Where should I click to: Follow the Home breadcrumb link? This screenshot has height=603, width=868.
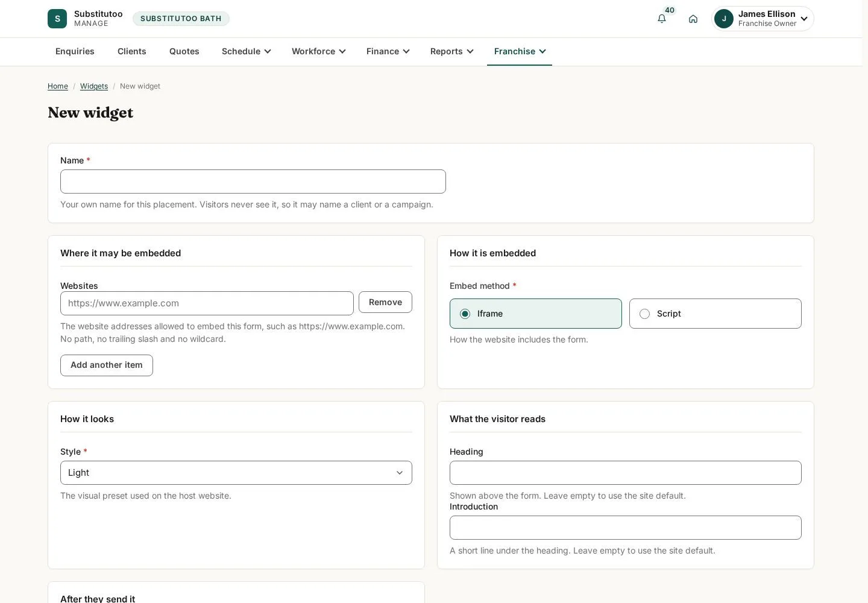(x=58, y=86)
